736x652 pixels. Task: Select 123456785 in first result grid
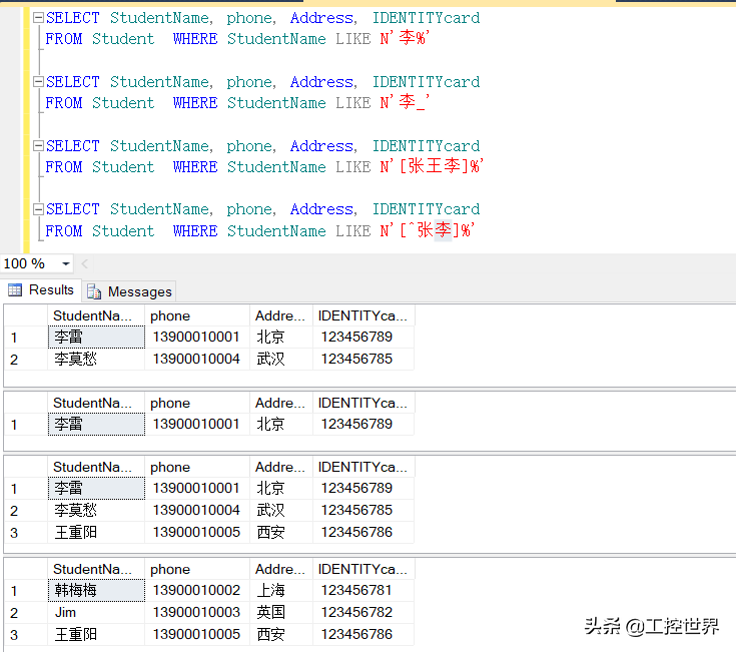[363, 359]
